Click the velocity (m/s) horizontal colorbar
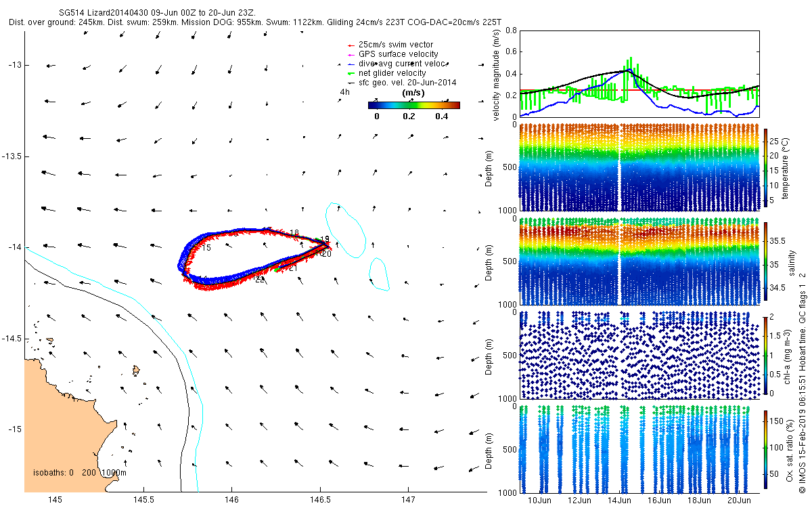This screenshot has height=508, width=812. (x=414, y=105)
